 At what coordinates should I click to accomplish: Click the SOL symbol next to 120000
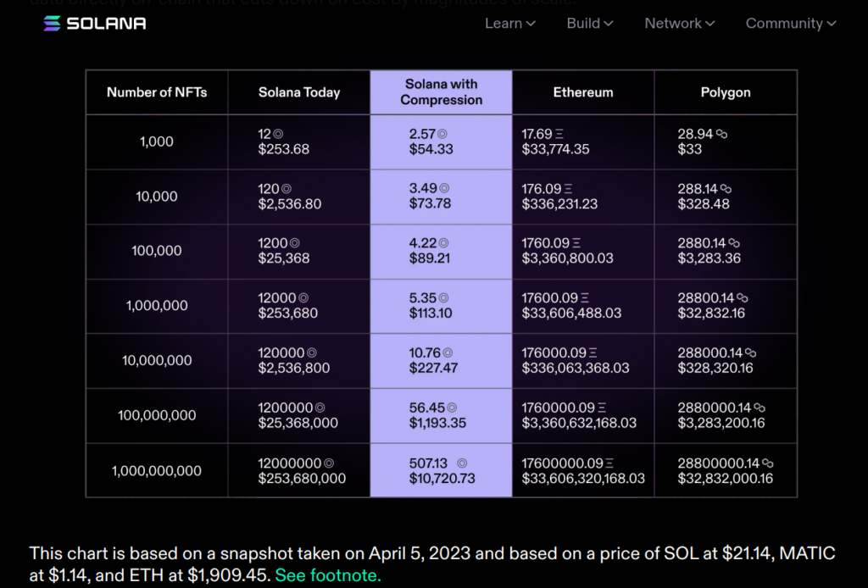pos(312,352)
